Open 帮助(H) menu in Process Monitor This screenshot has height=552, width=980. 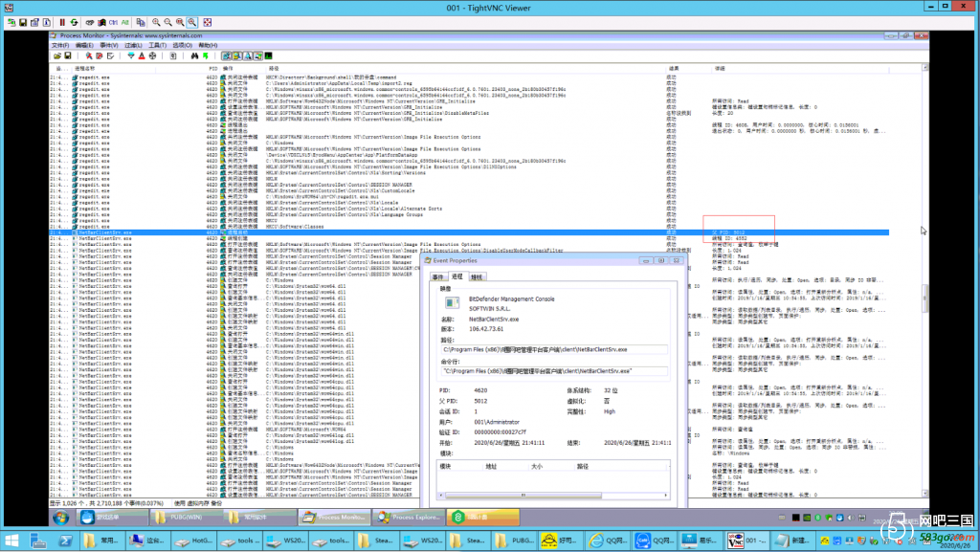click(208, 46)
